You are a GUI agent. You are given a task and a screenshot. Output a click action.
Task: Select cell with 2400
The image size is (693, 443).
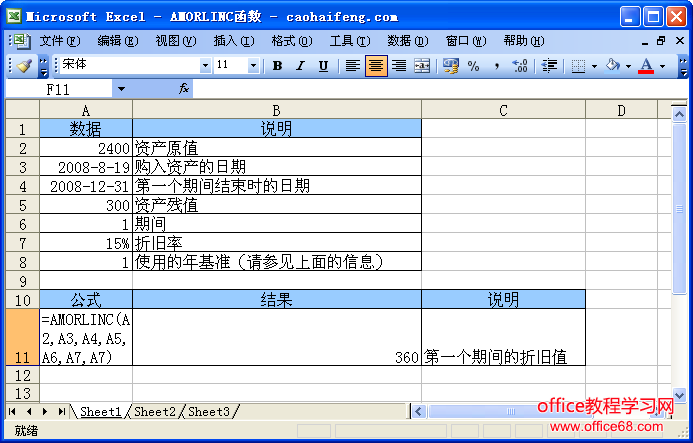[x=86, y=148]
